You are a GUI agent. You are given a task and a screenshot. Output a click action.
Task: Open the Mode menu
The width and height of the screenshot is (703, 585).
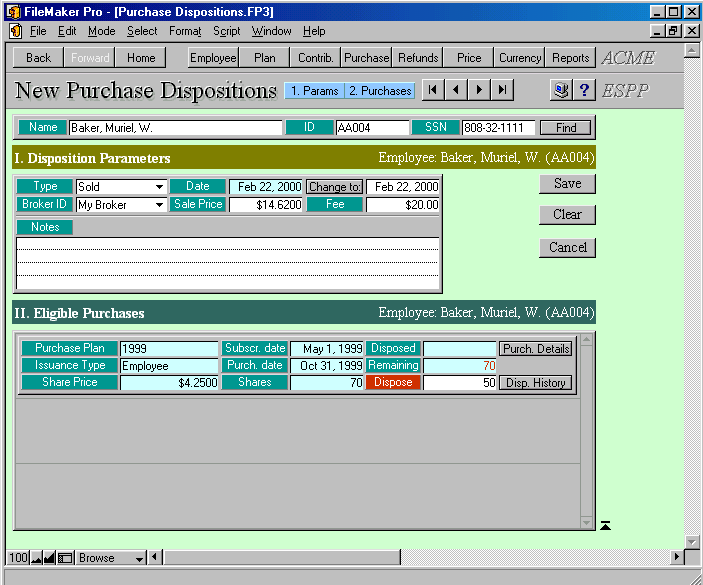point(102,31)
